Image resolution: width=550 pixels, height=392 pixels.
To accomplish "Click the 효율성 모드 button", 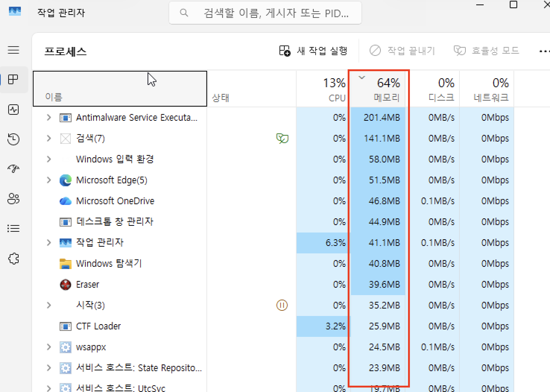I will point(486,51).
